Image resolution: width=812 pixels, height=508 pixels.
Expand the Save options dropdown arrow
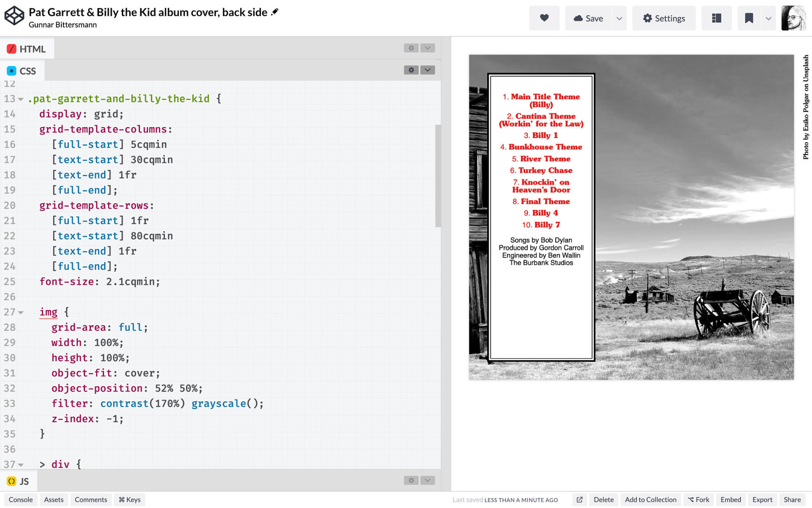[x=619, y=18]
